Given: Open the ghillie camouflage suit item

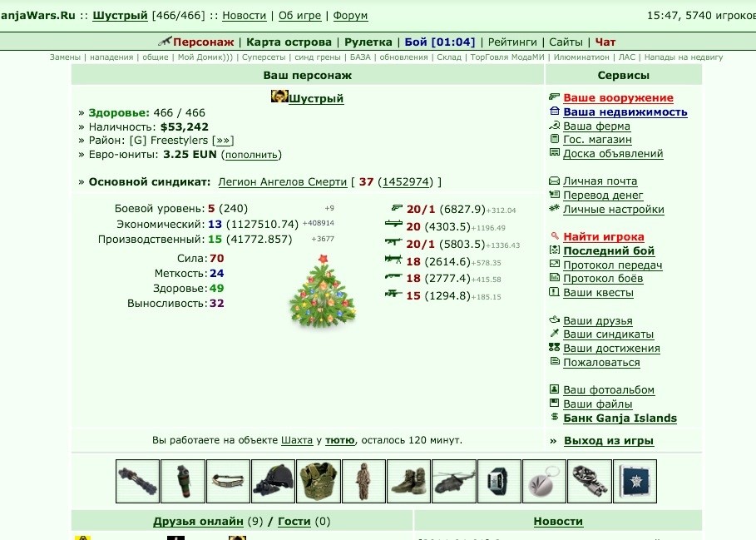Looking at the screenshot, I should pyautogui.click(x=363, y=481).
